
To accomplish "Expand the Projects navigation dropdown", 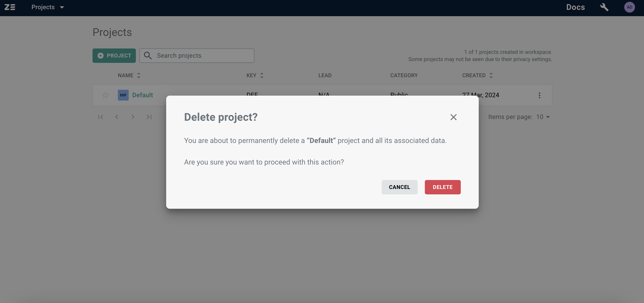I will click(61, 7).
